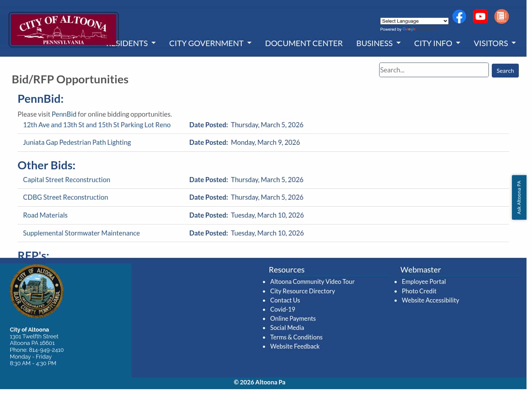Visit the PennBid link
Screen dimensions: 532x395
64,114
